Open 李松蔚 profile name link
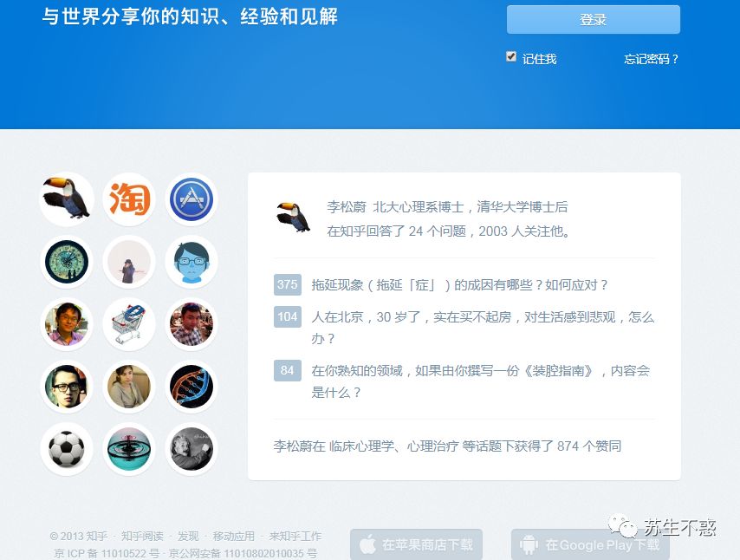 tap(347, 207)
